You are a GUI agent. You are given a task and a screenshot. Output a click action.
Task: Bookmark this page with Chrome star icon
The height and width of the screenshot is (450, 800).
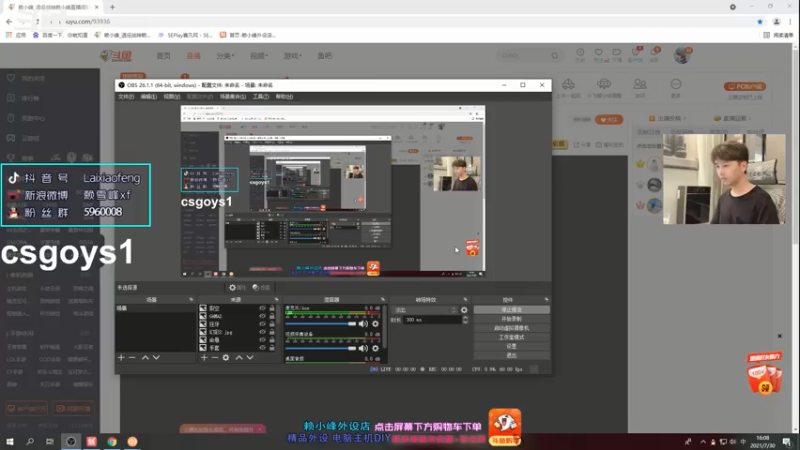click(x=760, y=21)
